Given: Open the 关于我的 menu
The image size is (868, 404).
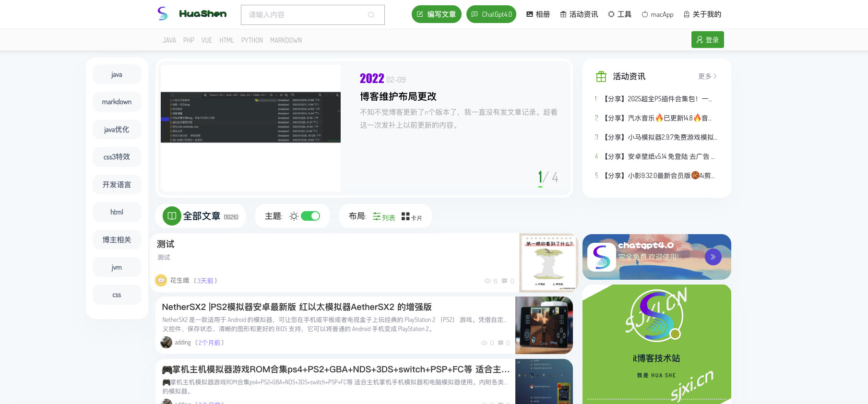Looking at the screenshot, I should point(702,14).
